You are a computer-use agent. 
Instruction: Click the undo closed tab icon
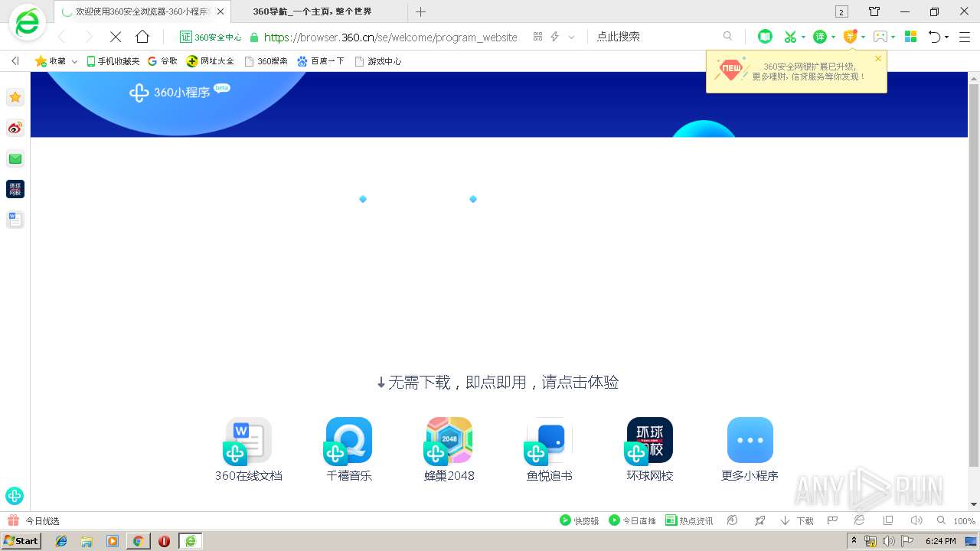(x=934, y=37)
